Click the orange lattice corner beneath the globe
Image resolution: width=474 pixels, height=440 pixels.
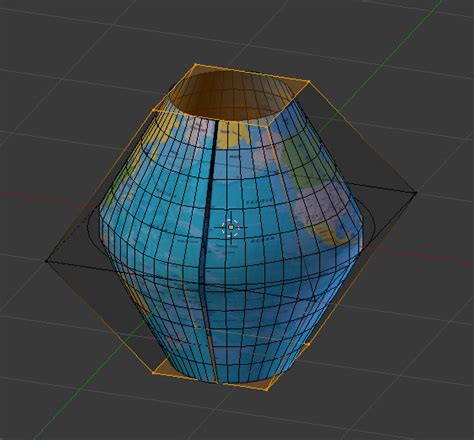[268, 389]
